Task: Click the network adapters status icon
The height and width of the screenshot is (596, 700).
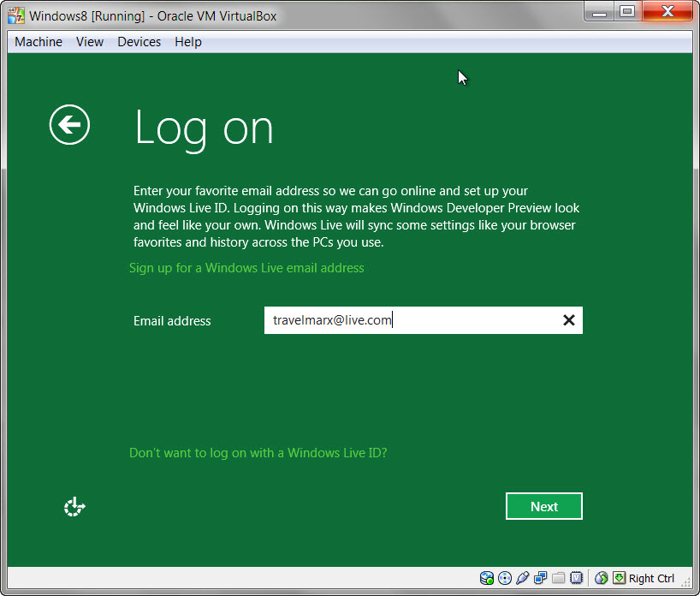Action: pyautogui.click(x=540, y=578)
